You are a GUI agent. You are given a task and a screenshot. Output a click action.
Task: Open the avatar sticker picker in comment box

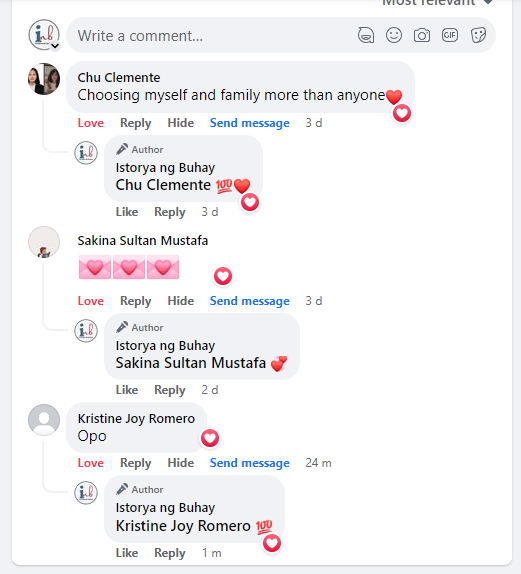366,36
